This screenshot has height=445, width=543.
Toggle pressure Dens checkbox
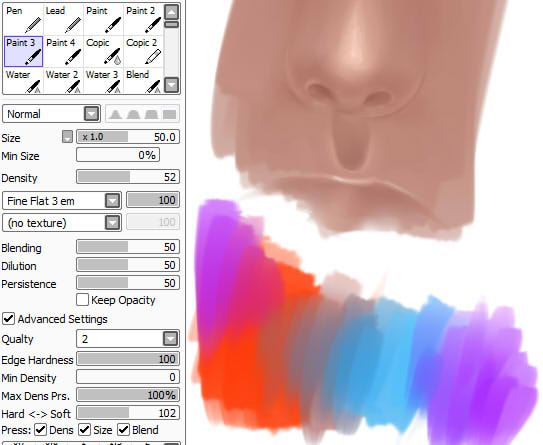41,430
